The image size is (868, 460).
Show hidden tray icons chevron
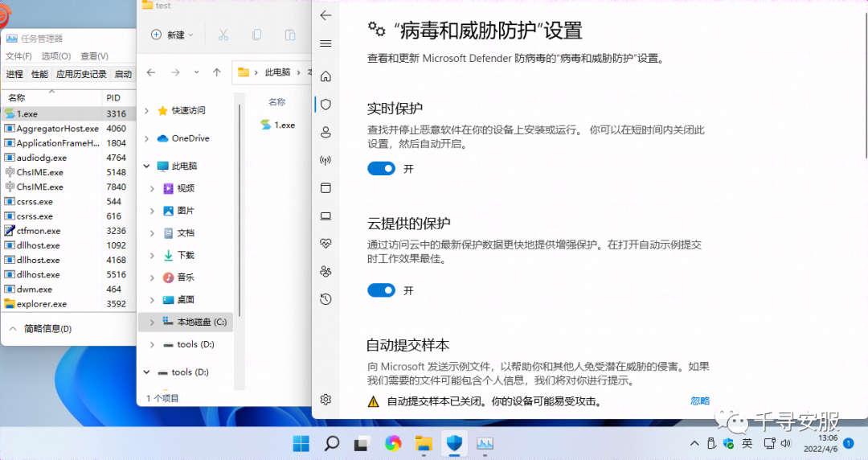click(x=694, y=443)
